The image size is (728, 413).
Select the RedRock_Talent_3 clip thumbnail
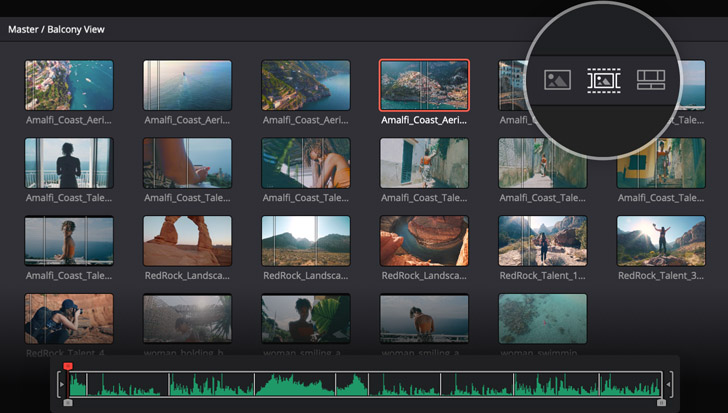click(x=661, y=241)
